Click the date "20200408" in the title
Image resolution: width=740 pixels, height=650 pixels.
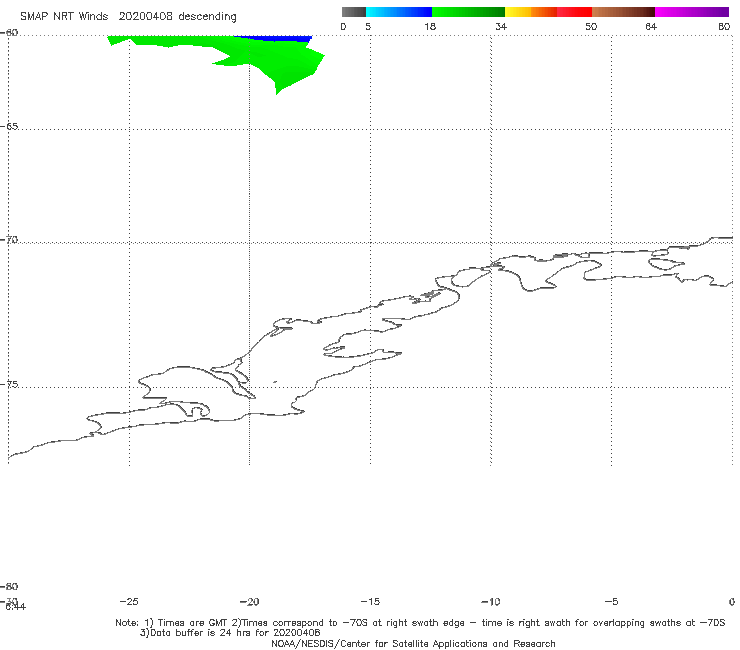click(x=145, y=16)
